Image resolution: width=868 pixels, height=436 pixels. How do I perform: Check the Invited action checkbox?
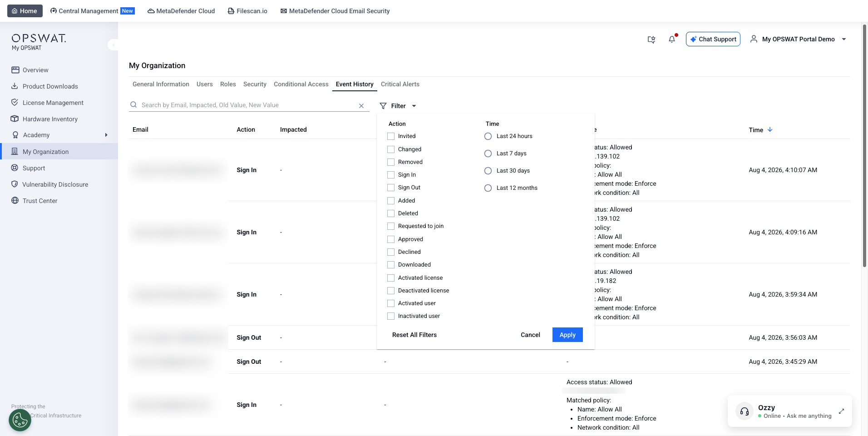pos(391,136)
